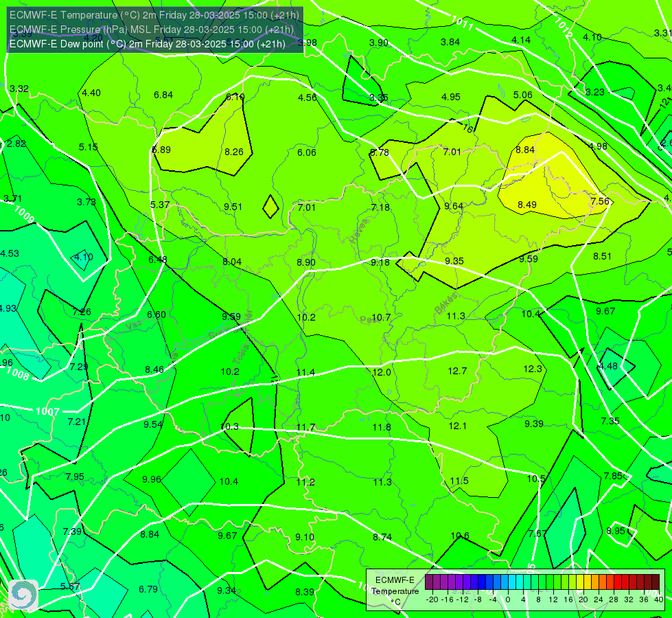Viewport: 672px width, 618px height.
Task: Click the 4.48 map value
Action: pos(608,366)
